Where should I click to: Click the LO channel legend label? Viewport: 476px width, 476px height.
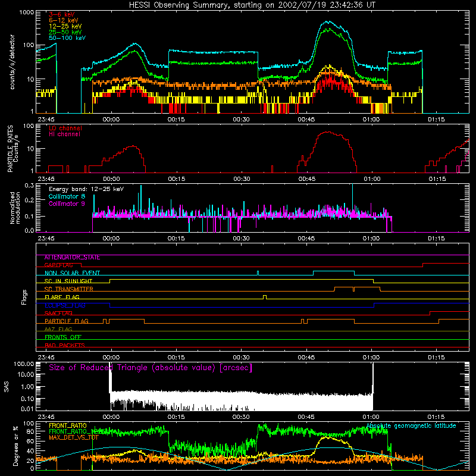(65, 129)
